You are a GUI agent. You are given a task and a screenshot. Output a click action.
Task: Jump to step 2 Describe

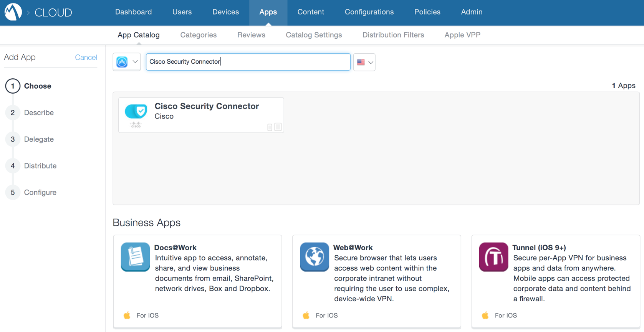tap(38, 112)
